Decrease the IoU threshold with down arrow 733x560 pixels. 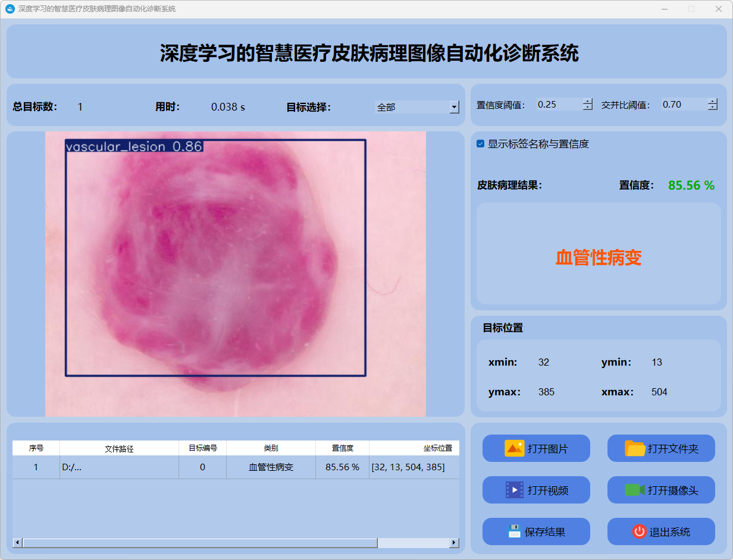713,108
